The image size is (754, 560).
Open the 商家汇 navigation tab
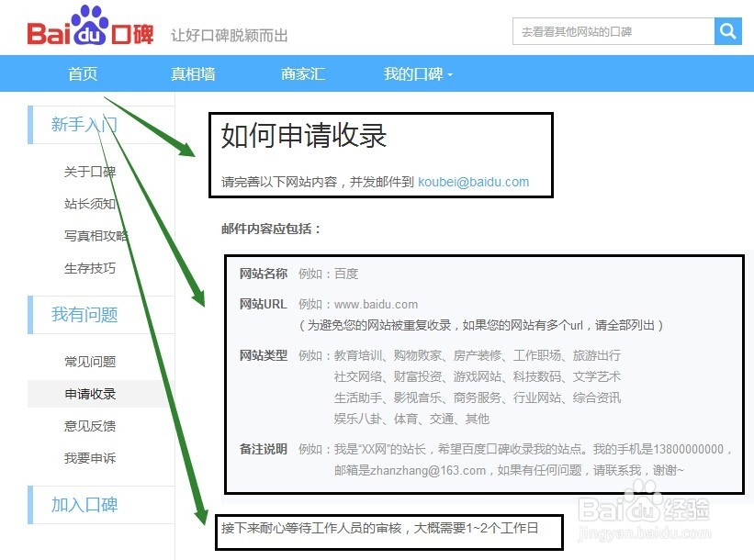[303, 73]
